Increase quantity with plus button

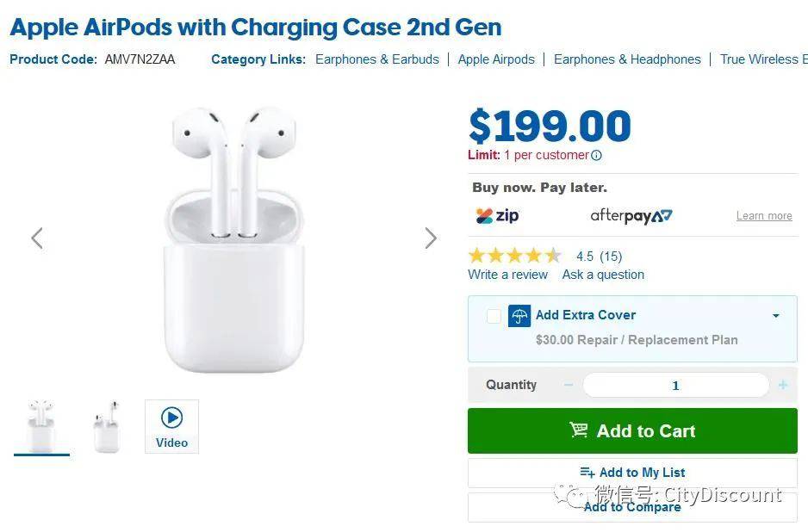pos(782,385)
